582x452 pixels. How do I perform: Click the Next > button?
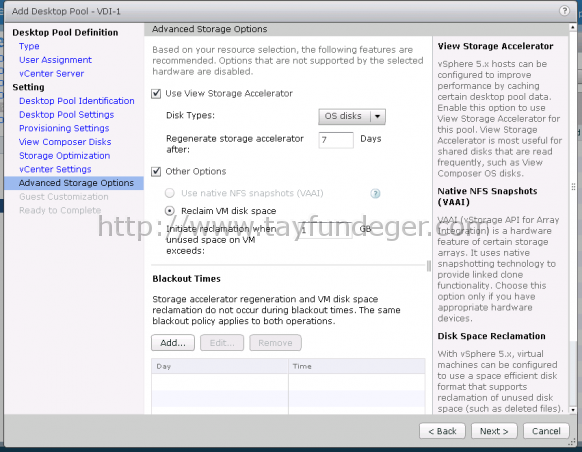pos(494,431)
